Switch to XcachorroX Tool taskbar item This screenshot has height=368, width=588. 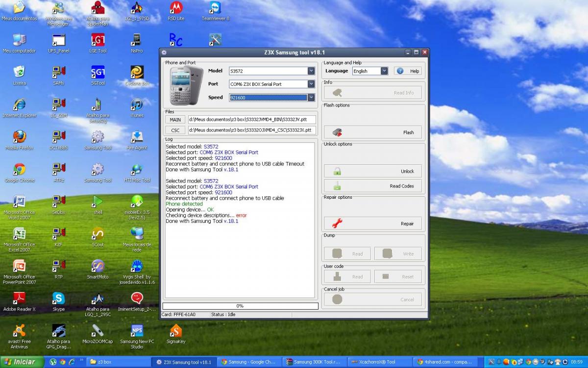coord(379,362)
